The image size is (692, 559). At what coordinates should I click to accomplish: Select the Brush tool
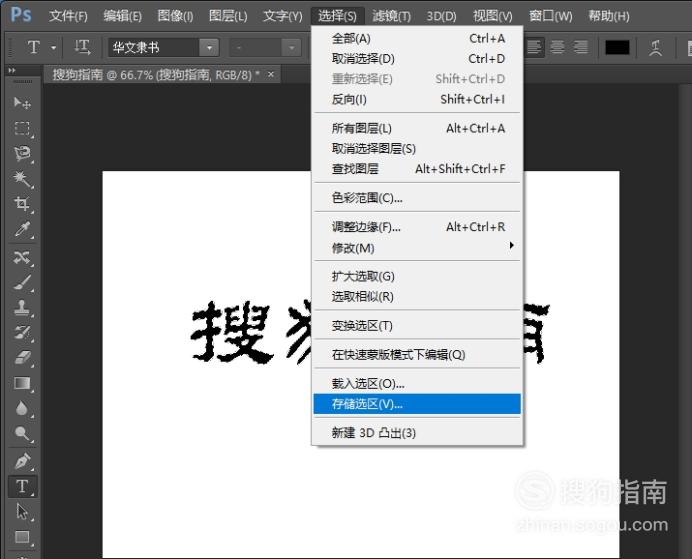(x=22, y=283)
